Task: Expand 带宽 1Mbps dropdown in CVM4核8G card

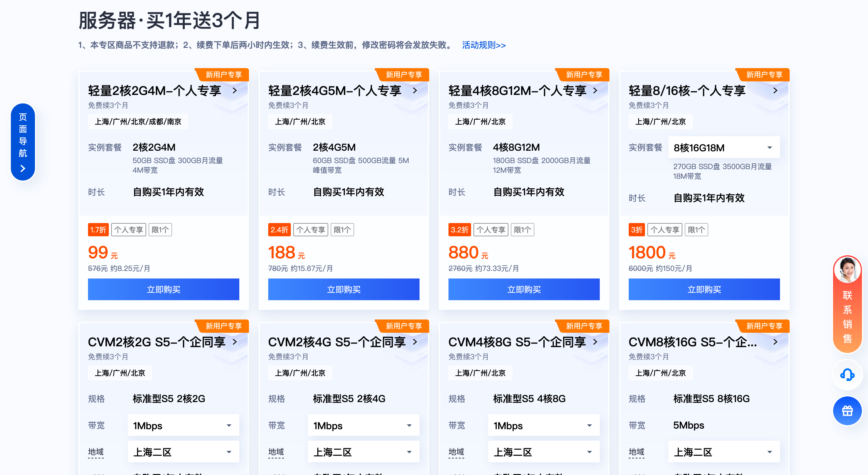Action: pyautogui.click(x=544, y=426)
